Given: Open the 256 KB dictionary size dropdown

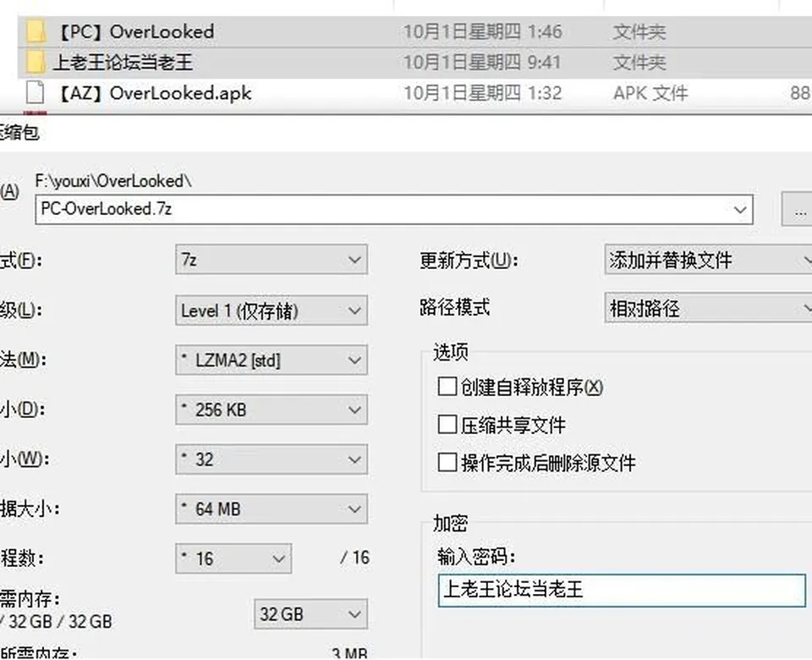Looking at the screenshot, I should coord(272,410).
